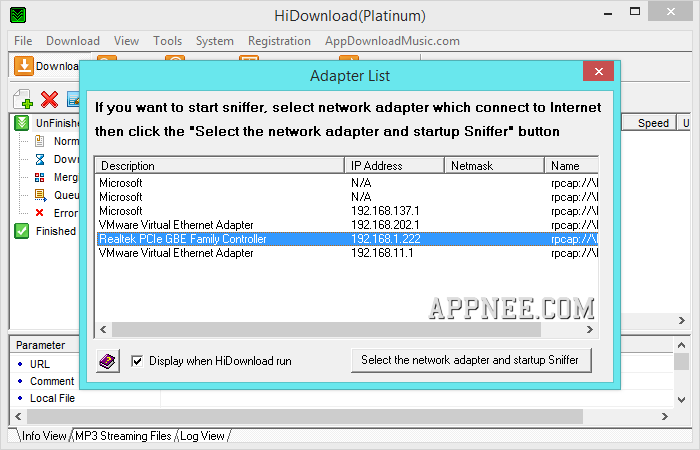Click download list scroll right arrow
700x450 pixels.
[681, 321]
